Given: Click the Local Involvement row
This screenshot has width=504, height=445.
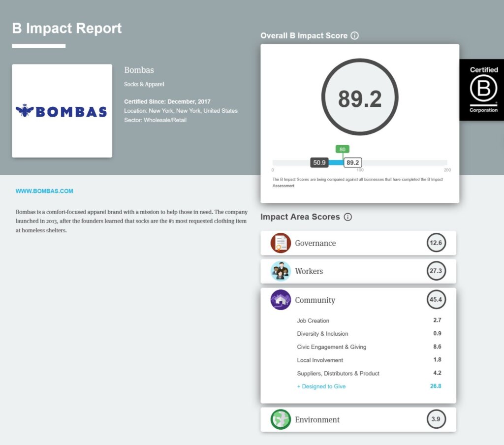Looking at the screenshot, I should 369,360.
